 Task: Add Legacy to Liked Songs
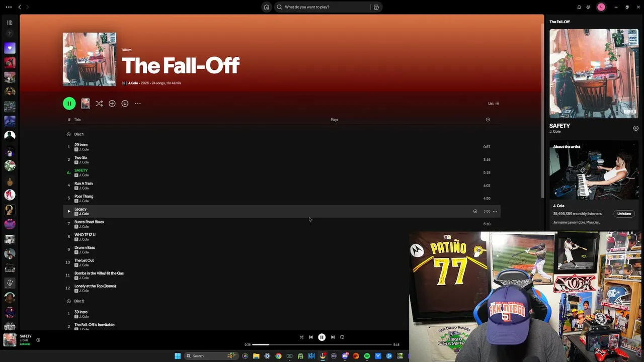pos(475,211)
